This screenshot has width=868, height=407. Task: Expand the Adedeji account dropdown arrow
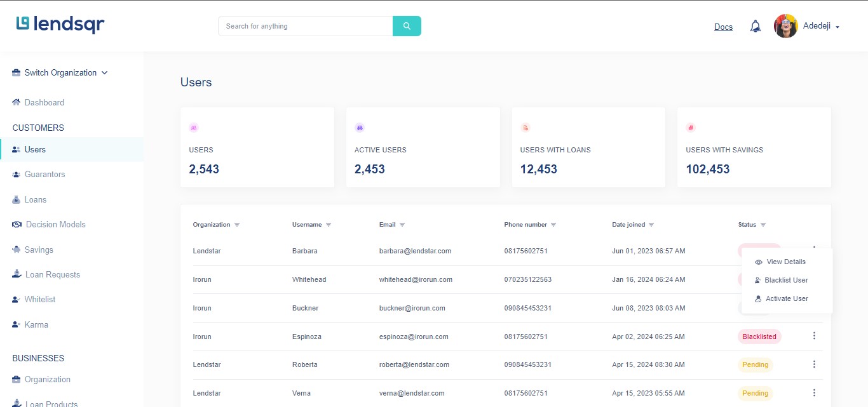click(837, 27)
